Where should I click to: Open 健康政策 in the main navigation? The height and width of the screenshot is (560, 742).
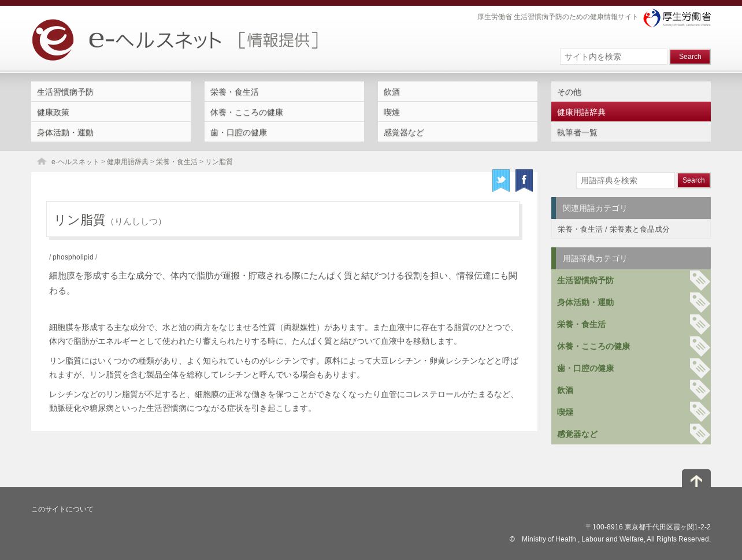tap(111, 112)
